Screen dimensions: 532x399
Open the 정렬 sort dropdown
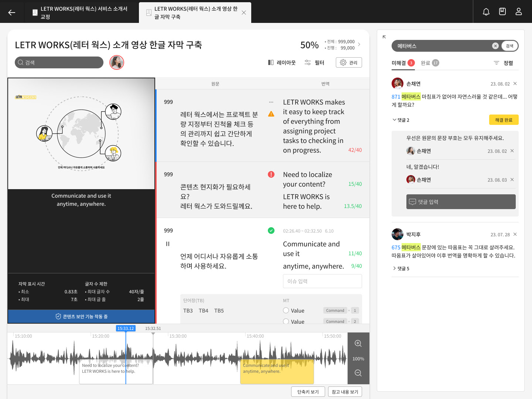[x=504, y=63]
